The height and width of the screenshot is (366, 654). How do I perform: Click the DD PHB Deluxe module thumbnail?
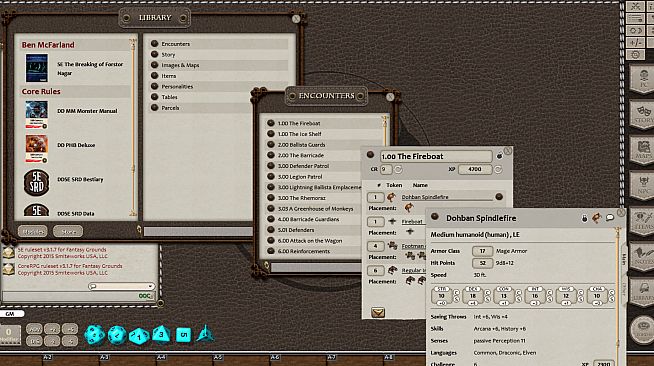tap(36, 148)
